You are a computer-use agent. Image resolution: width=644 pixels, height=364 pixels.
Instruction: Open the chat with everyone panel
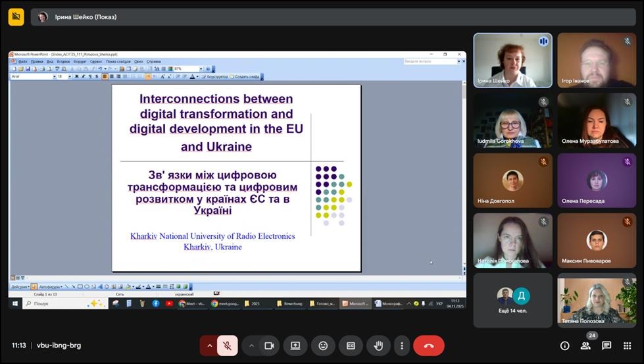tap(607, 346)
